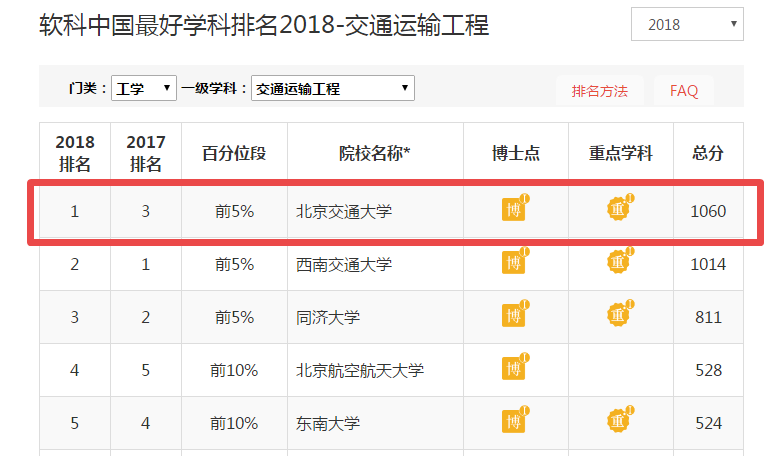Viewport: 771px width, 456px height.
Task: Click 前10% in the 东南大学 row
Action: tap(234, 424)
